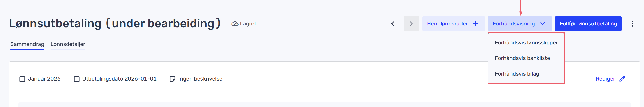Switch to the Lønnsdetaljer tab

click(x=68, y=44)
